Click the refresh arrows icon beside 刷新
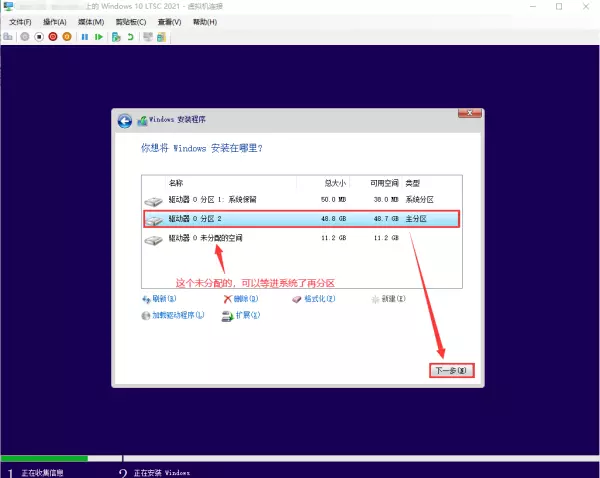600x478 pixels. 146,299
